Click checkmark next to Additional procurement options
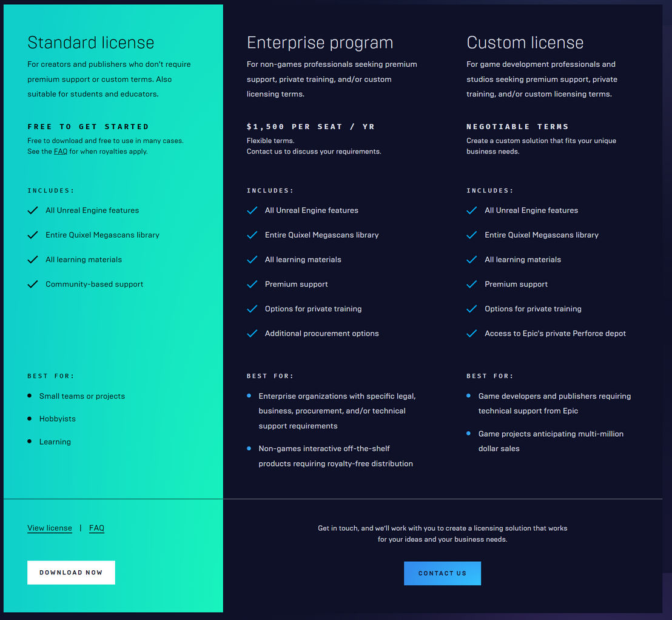 pos(252,334)
